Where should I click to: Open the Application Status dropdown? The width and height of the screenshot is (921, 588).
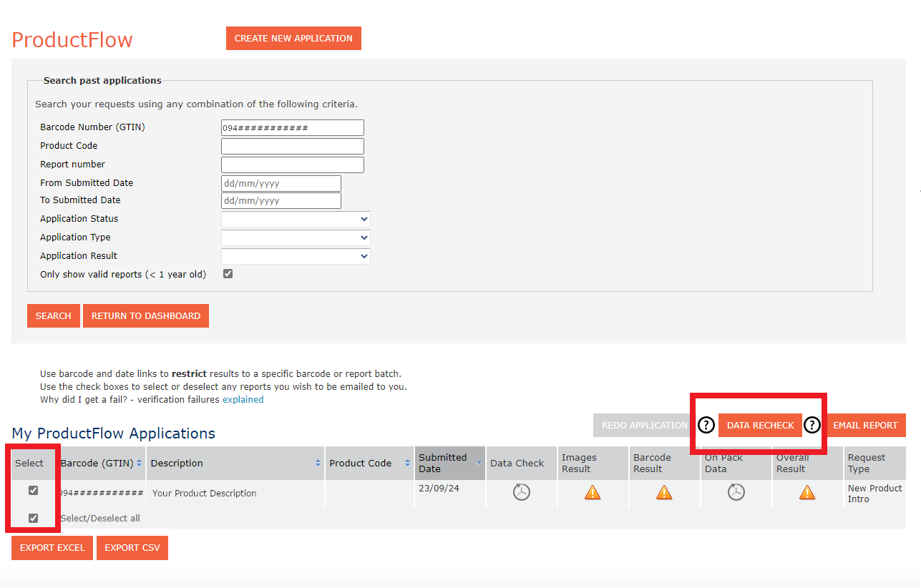point(296,219)
